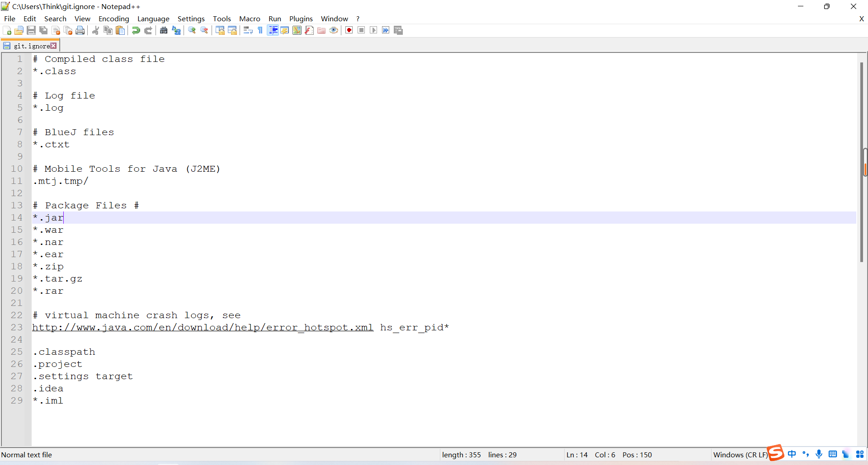Undo the last edit with the green arrow
868x465 pixels.
136,30
